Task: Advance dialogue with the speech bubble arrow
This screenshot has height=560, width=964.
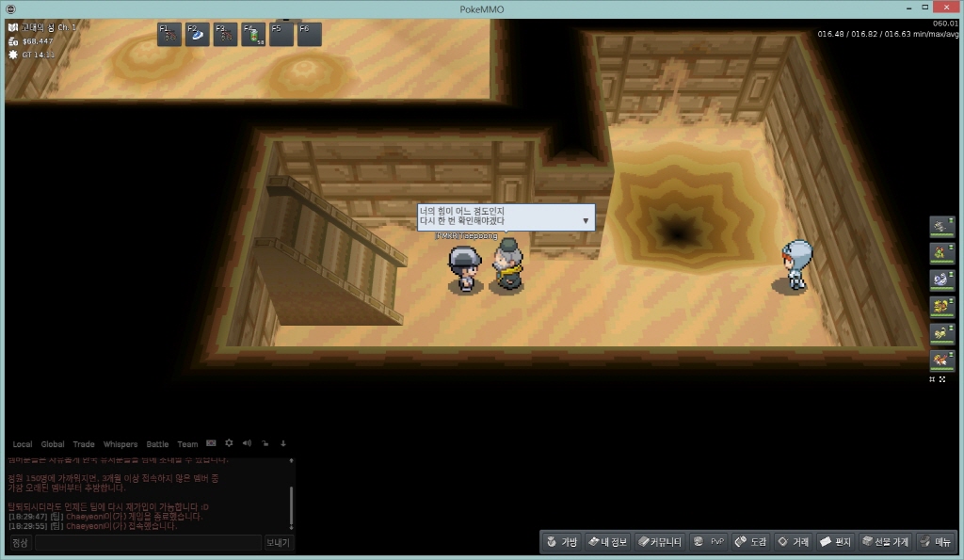Action: point(586,221)
